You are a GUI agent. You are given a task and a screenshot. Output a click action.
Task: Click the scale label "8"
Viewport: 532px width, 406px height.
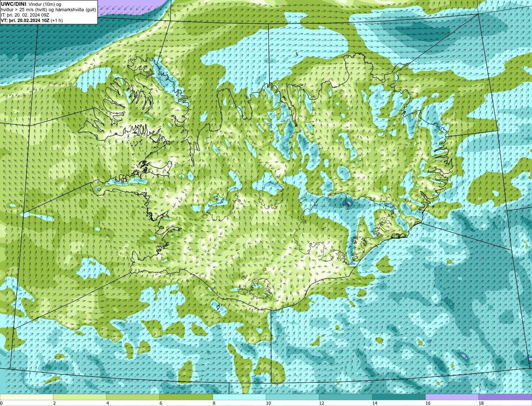coord(214,403)
